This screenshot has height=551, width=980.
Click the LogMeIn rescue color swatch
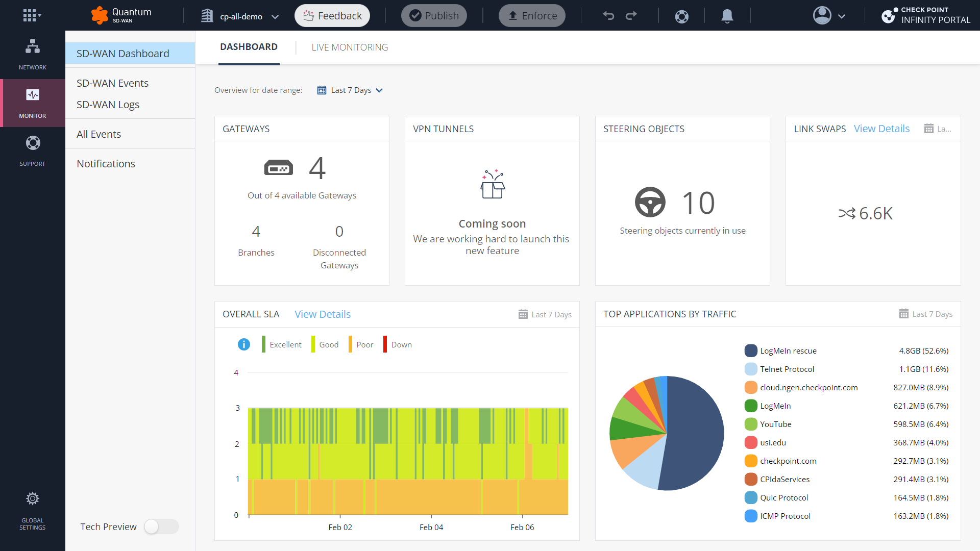pos(751,350)
